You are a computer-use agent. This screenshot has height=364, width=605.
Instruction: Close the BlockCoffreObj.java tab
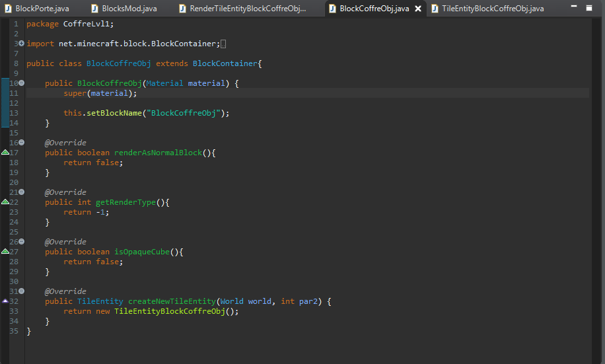point(418,9)
